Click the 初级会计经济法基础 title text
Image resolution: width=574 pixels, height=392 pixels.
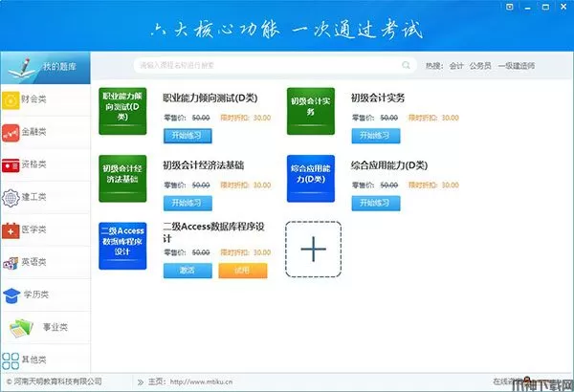(x=203, y=165)
